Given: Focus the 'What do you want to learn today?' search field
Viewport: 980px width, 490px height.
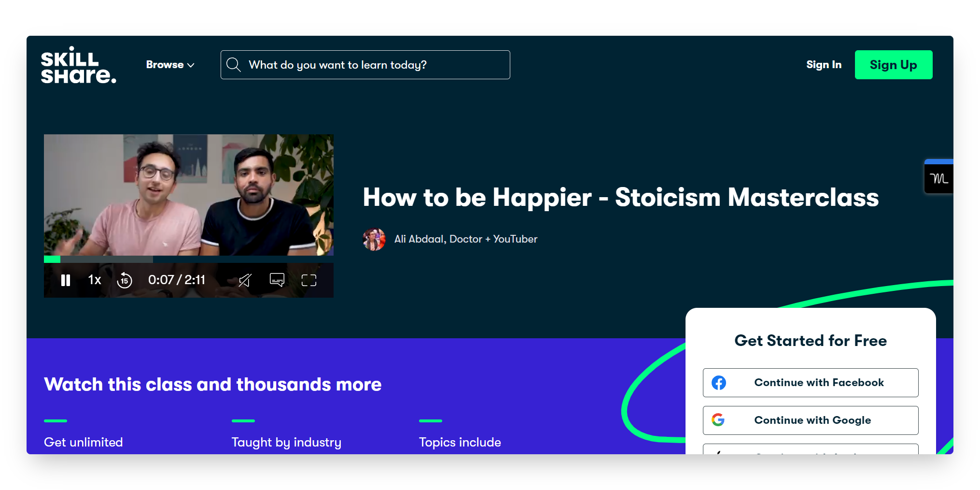Looking at the screenshot, I should click(365, 65).
